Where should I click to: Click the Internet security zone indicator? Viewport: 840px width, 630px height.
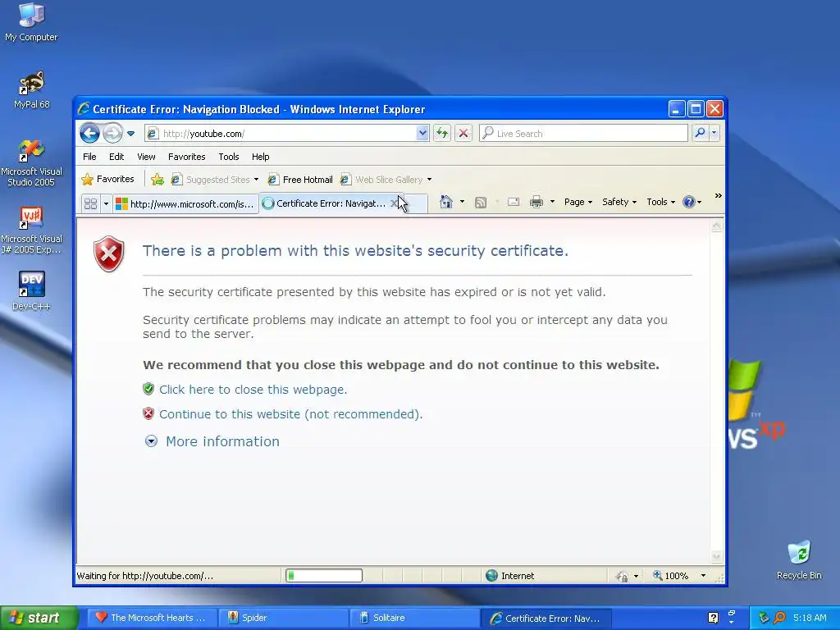point(510,576)
